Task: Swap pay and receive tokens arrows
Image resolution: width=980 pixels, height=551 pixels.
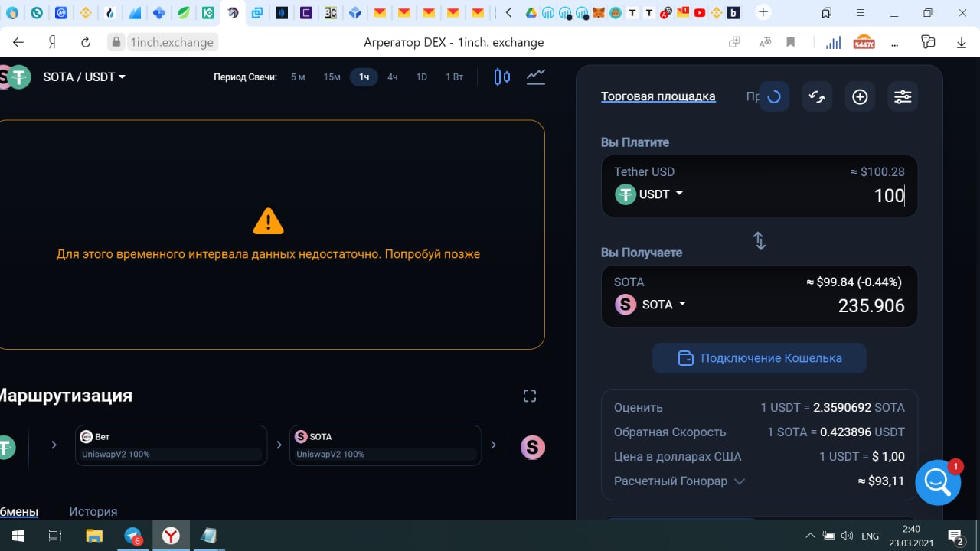Action: pyautogui.click(x=759, y=241)
